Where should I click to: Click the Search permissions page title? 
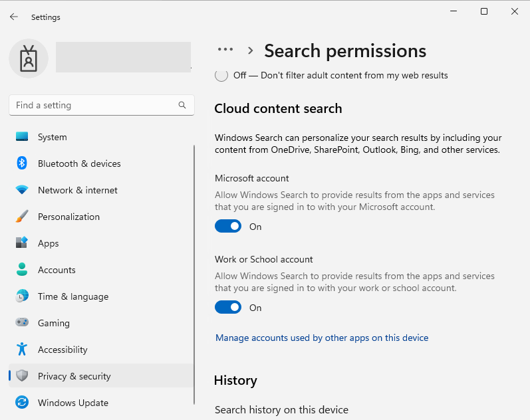point(345,51)
